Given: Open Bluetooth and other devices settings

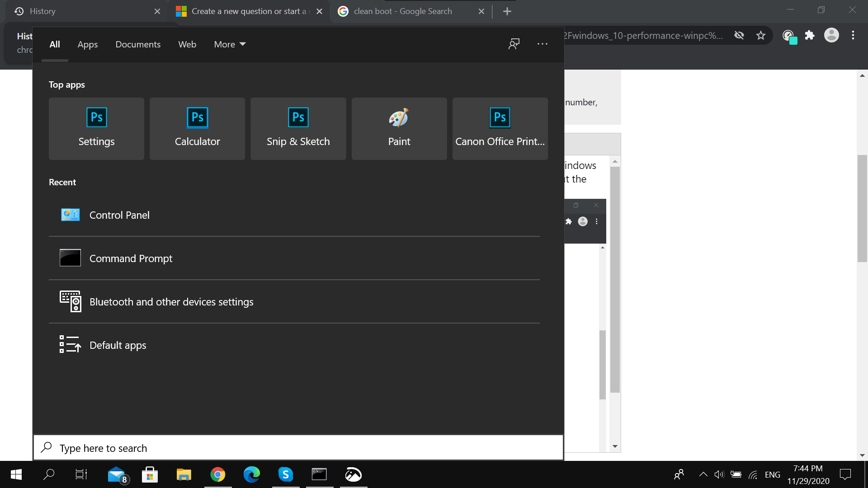Looking at the screenshot, I should [x=294, y=302].
